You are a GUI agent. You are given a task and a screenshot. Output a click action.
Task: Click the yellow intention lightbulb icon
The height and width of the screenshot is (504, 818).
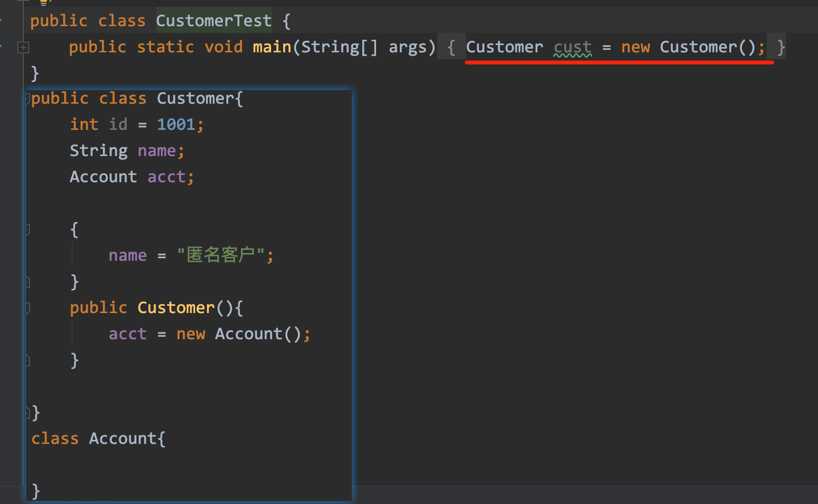coord(44,2)
